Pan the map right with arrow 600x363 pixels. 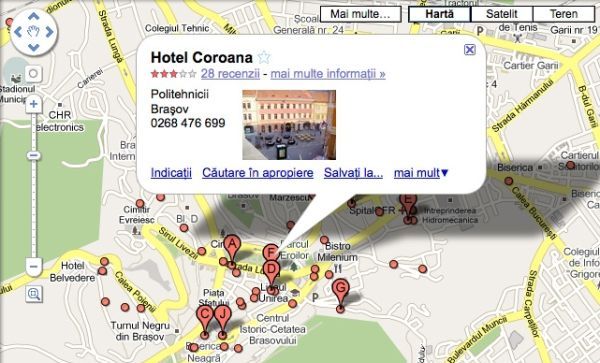[x=49, y=32]
